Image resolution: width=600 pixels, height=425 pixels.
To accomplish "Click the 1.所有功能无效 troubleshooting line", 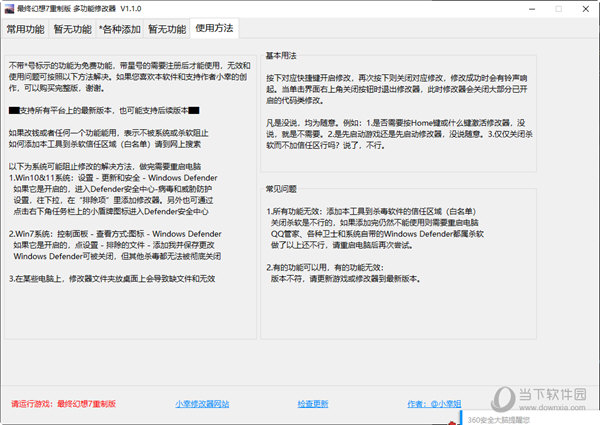I will point(371,211).
